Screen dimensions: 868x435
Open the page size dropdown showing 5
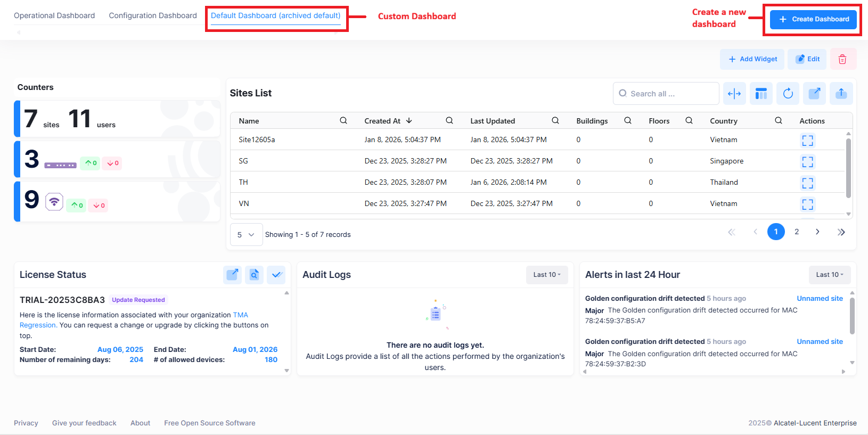(x=246, y=235)
